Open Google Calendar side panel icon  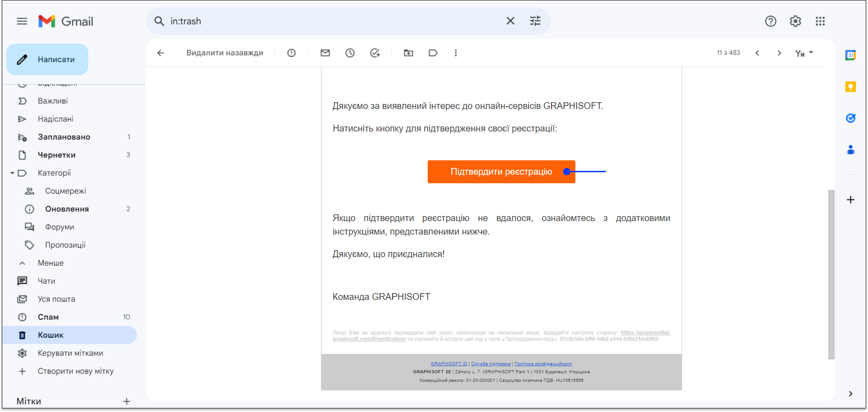[850, 55]
